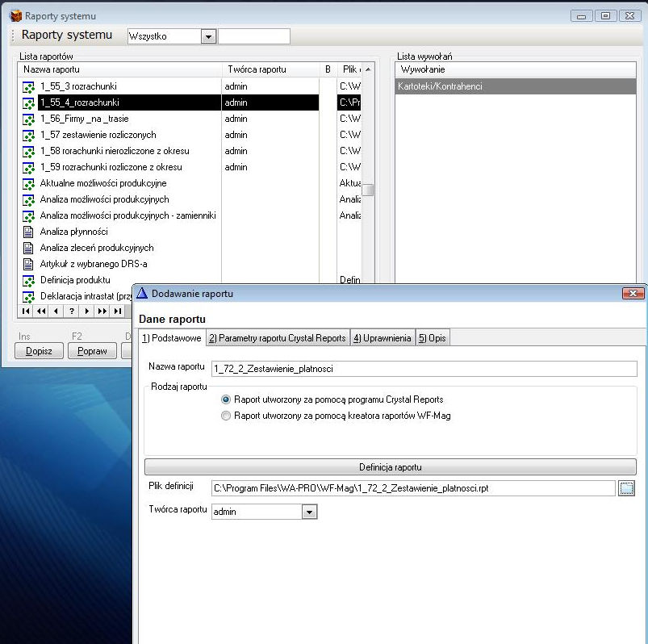The height and width of the screenshot is (644, 648).
Task: Switch to Parametry raportu Crystal Reports tab
Action: click(x=277, y=338)
